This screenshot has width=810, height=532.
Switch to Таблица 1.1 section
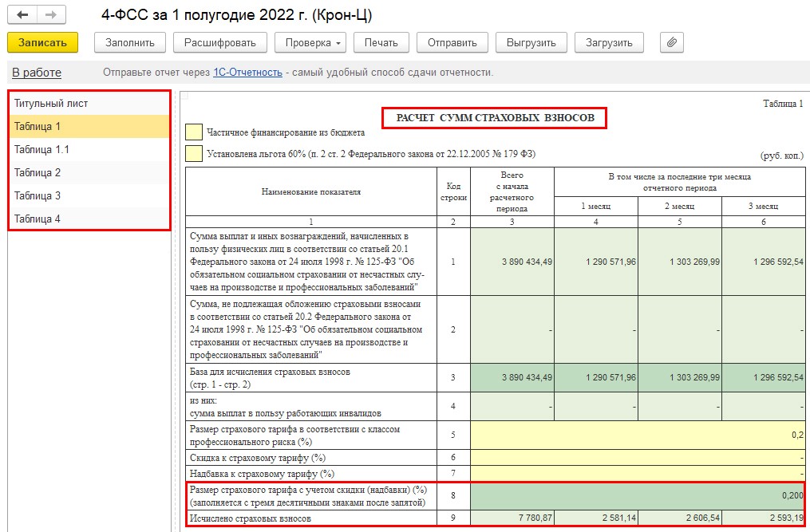point(41,150)
